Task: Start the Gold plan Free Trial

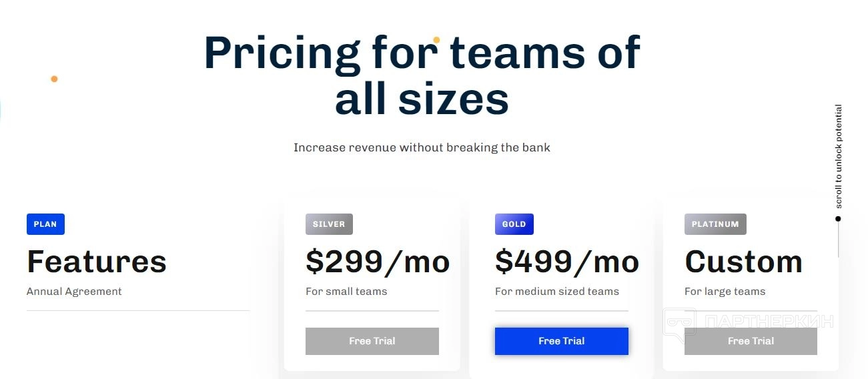Action: pyautogui.click(x=561, y=341)
